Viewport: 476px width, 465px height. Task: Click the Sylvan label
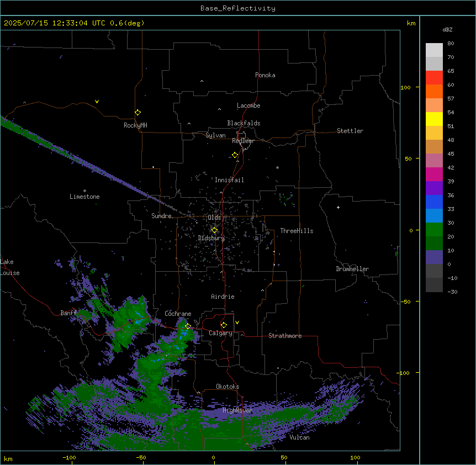[215, 135]
